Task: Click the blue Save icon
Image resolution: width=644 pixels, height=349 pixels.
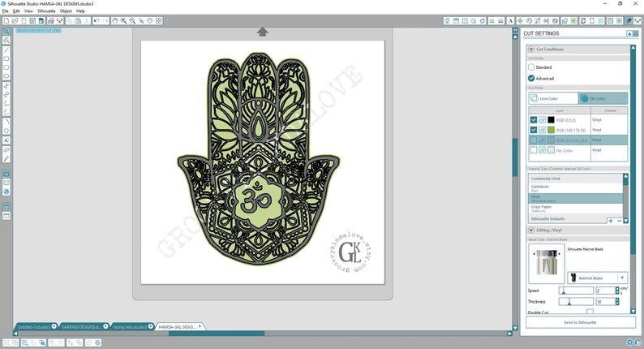Action: 41,20
